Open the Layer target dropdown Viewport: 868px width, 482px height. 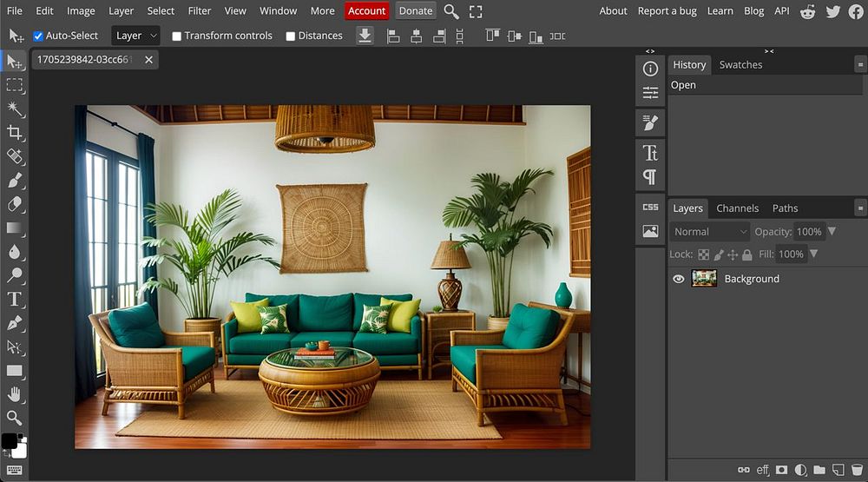click(x=136, y=36)
